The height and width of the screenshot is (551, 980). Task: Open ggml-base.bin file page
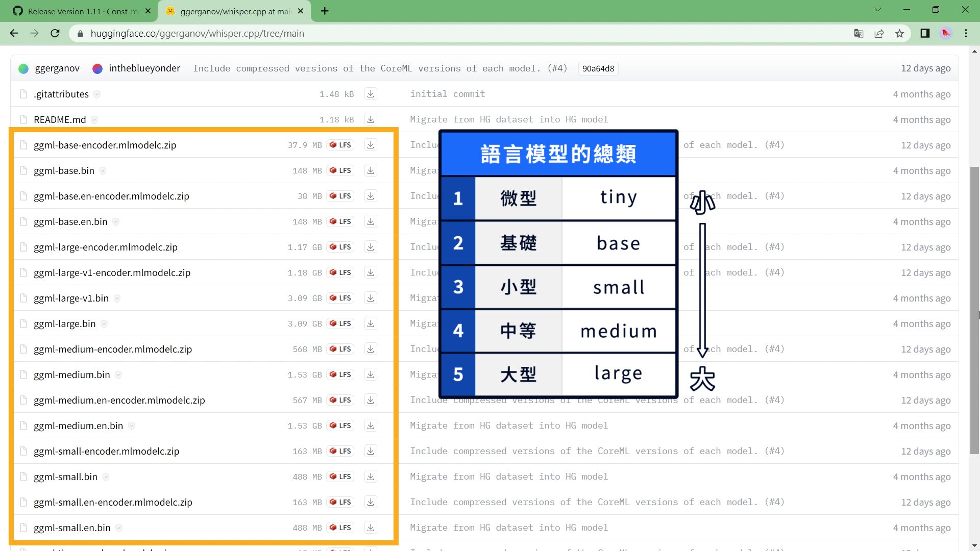pos(64,170)
